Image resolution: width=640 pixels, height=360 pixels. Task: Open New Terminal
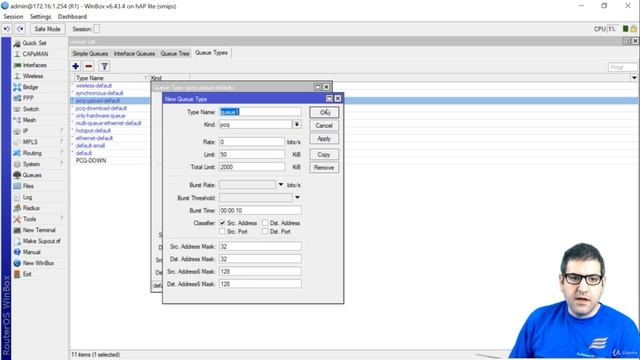(39, 230)
